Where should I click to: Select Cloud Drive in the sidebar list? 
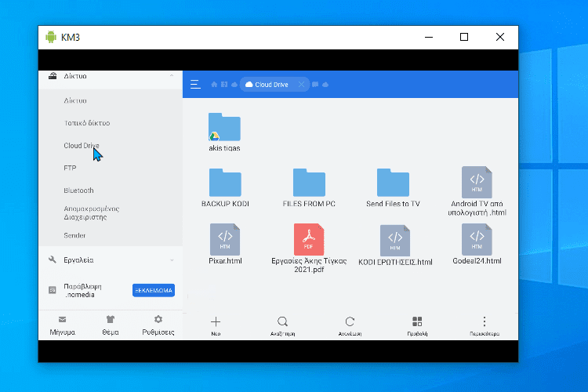pyautogui.click(x=82, y=146)
